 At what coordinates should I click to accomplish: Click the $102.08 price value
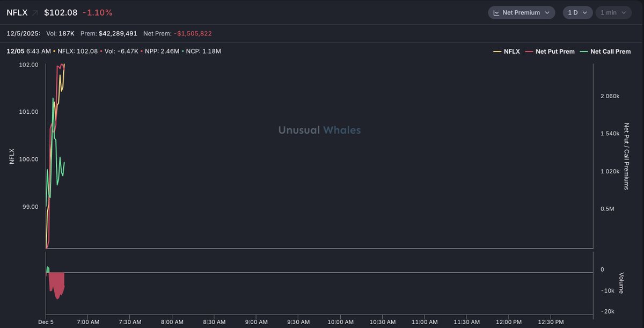coord(61,12)
